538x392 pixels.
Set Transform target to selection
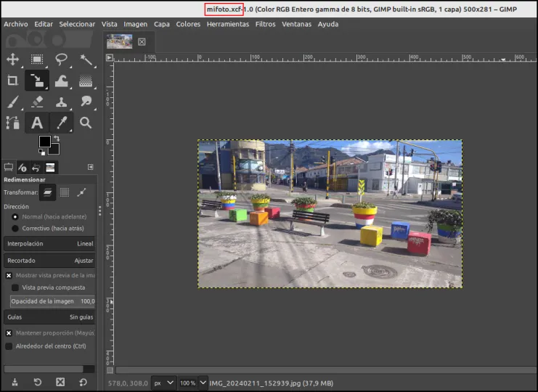(65, 192)
